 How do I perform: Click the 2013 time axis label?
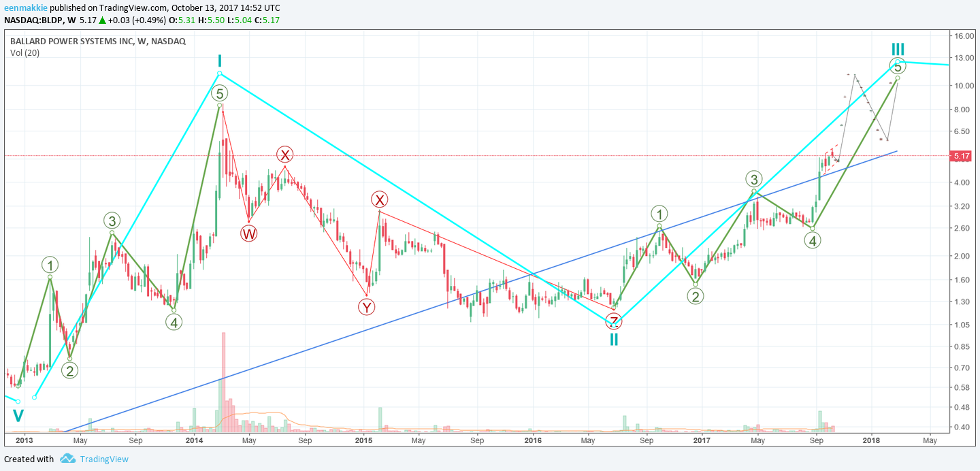(24, 440)
